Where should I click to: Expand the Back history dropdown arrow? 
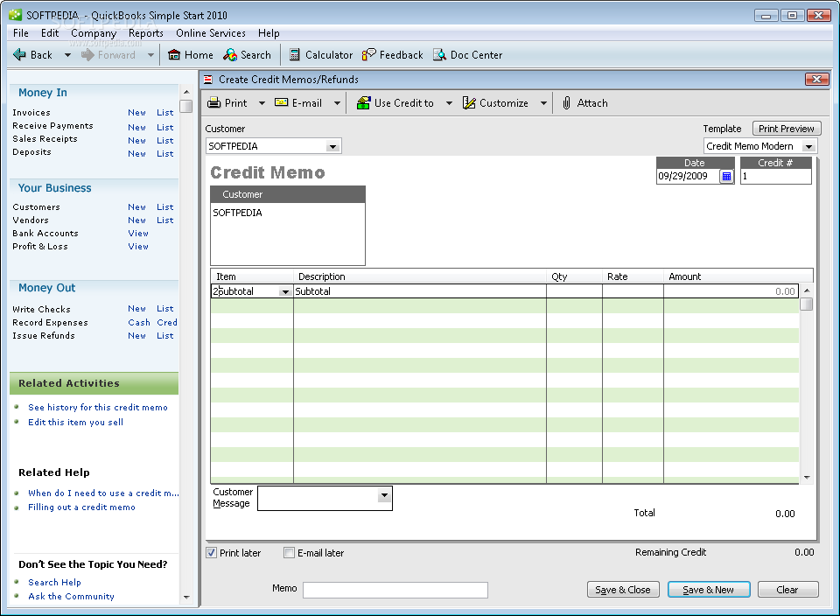67,55
